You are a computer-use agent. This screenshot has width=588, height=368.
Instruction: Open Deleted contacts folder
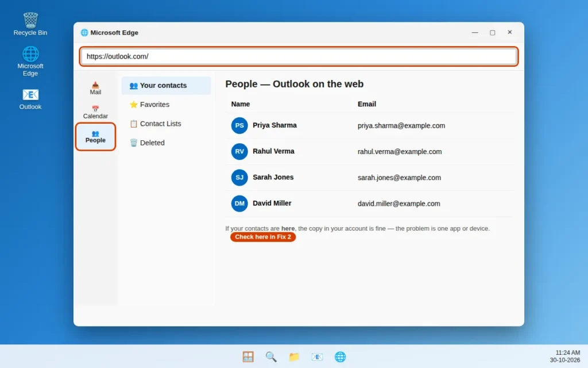coord(166,143)
